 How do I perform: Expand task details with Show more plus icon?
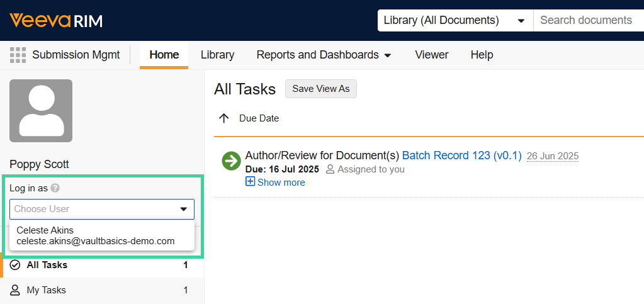[250, 181]
